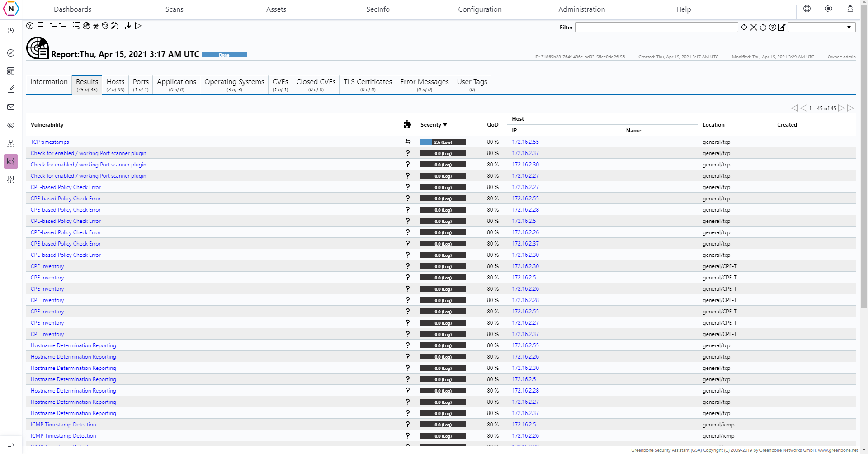Switch to the User Tags tab
868x454 pixels.
pyautogui.click(x=472, y=84)
